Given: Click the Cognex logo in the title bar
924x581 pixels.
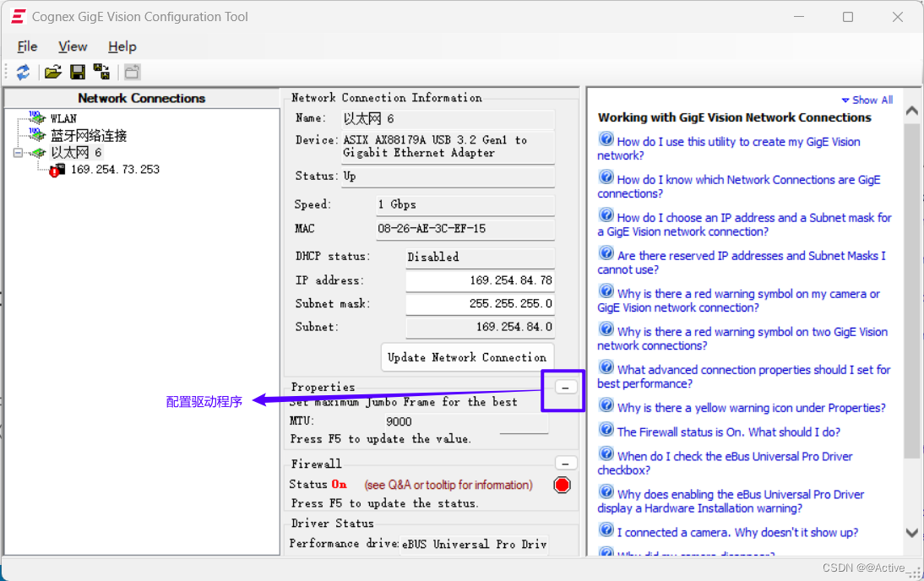Looking at the screenshot, I should pyautogui.click(x=18, y=16).
